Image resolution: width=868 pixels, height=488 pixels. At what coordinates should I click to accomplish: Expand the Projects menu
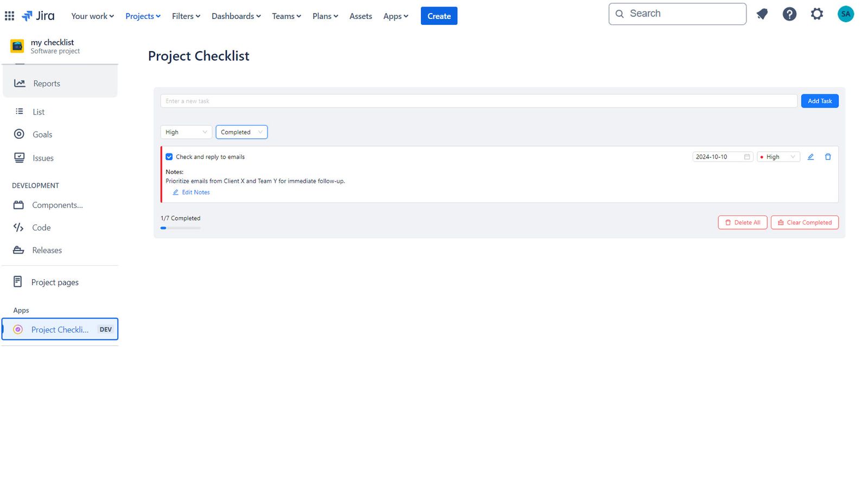coord(143,16)
